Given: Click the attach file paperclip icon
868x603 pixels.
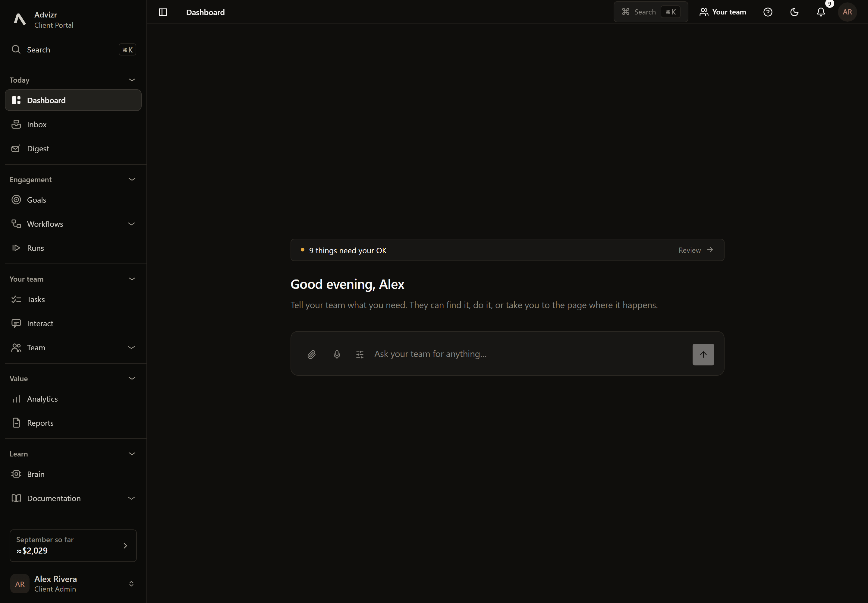Looking at the screenshot, I should pos(312,354).
